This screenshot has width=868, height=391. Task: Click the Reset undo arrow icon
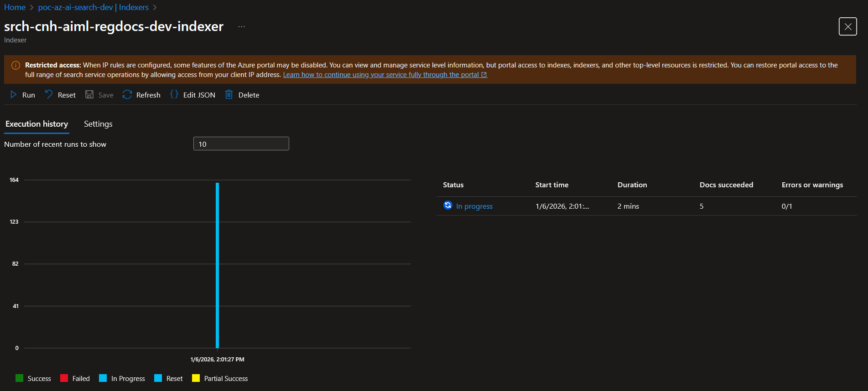(49, 94)
